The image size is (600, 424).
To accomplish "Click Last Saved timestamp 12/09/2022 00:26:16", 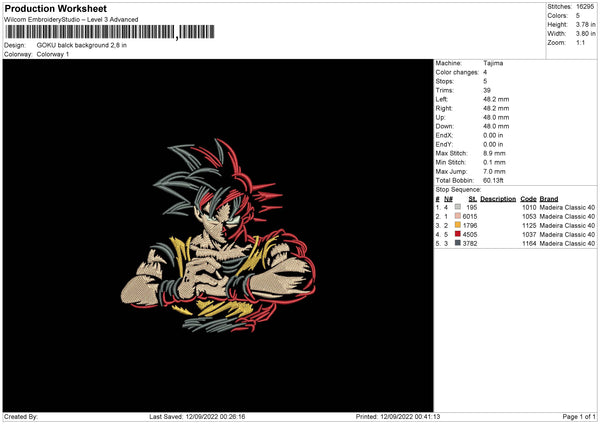I will coord(215,417).
